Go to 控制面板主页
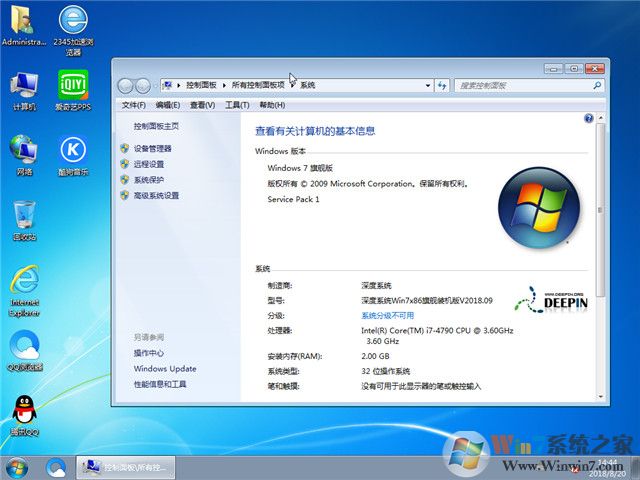 [x=156, y=126]
